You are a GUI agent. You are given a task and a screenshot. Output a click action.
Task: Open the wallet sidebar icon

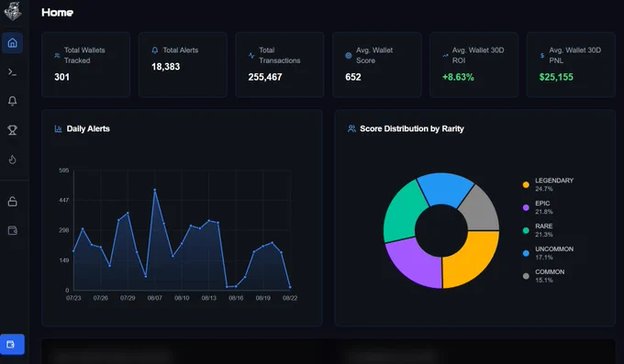[x=12, y=230]
